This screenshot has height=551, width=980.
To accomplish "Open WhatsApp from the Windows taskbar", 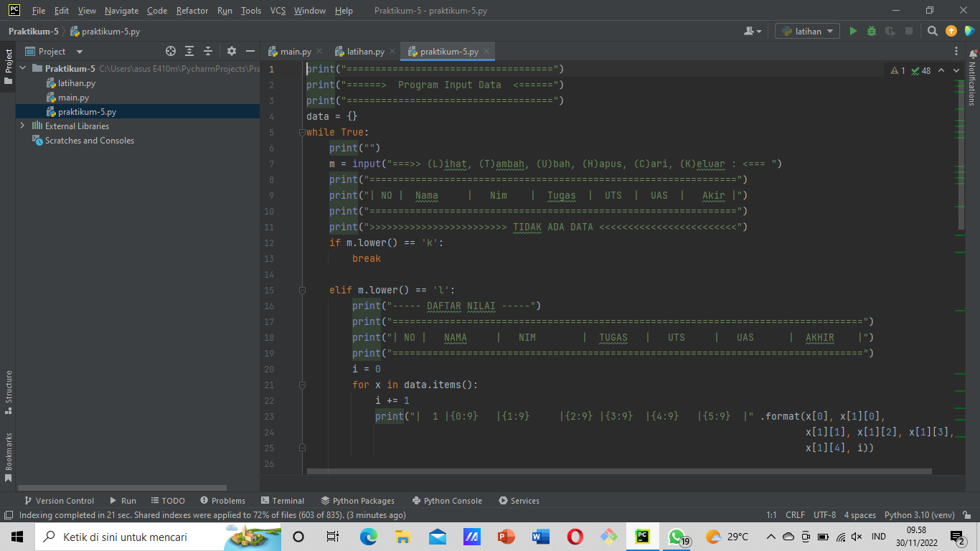I will point(677,537).
